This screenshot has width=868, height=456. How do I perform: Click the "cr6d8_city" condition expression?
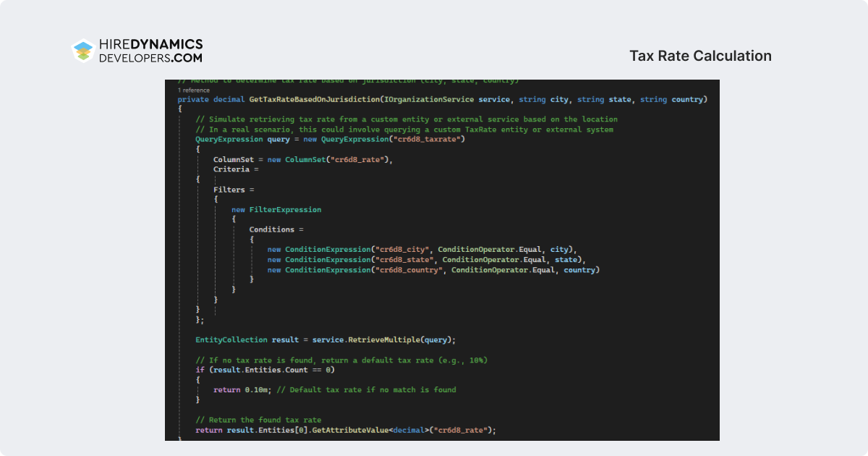pyautogui.click(x=421, y=249)
